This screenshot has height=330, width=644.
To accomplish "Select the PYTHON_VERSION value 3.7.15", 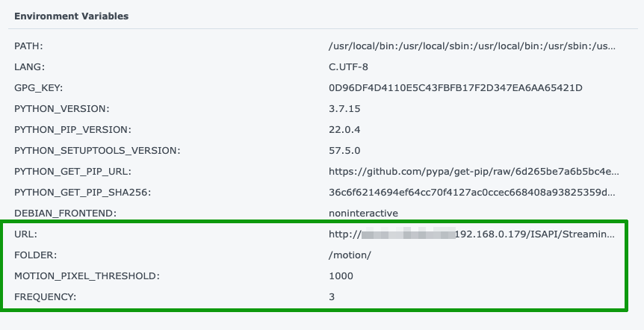I will (x=344, y=109).
